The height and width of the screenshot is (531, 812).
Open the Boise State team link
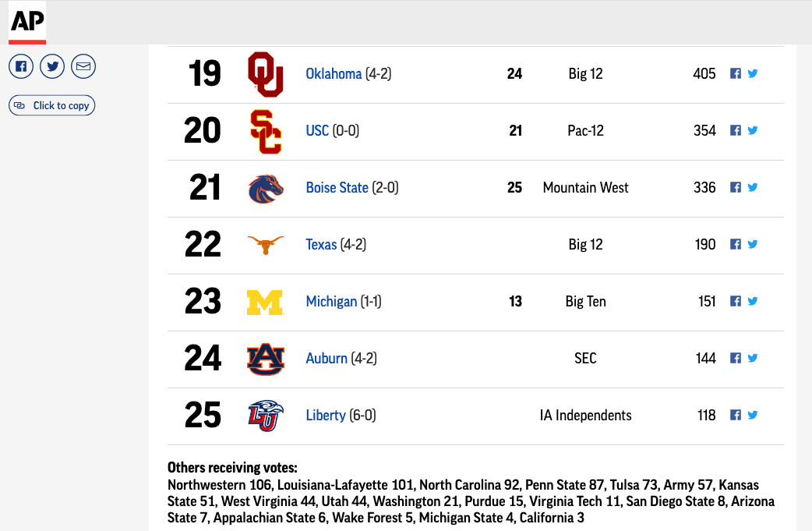click(337, 187)
